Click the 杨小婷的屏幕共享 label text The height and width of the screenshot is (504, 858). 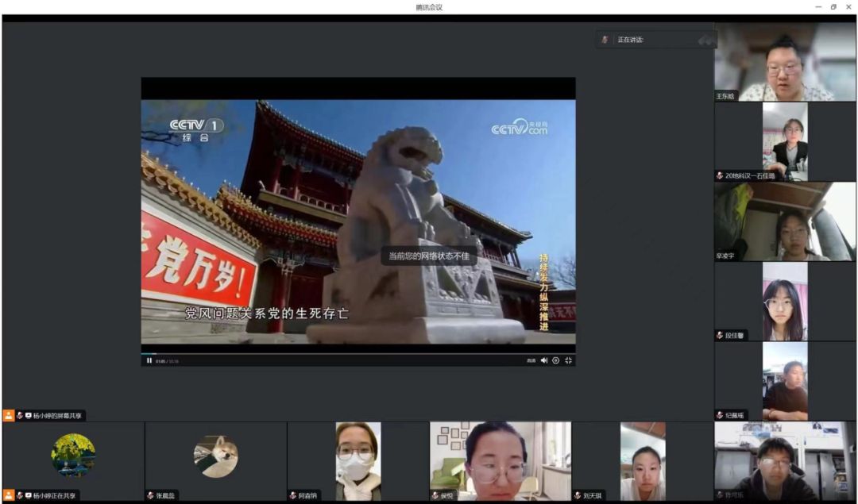[x=57, y=416]
